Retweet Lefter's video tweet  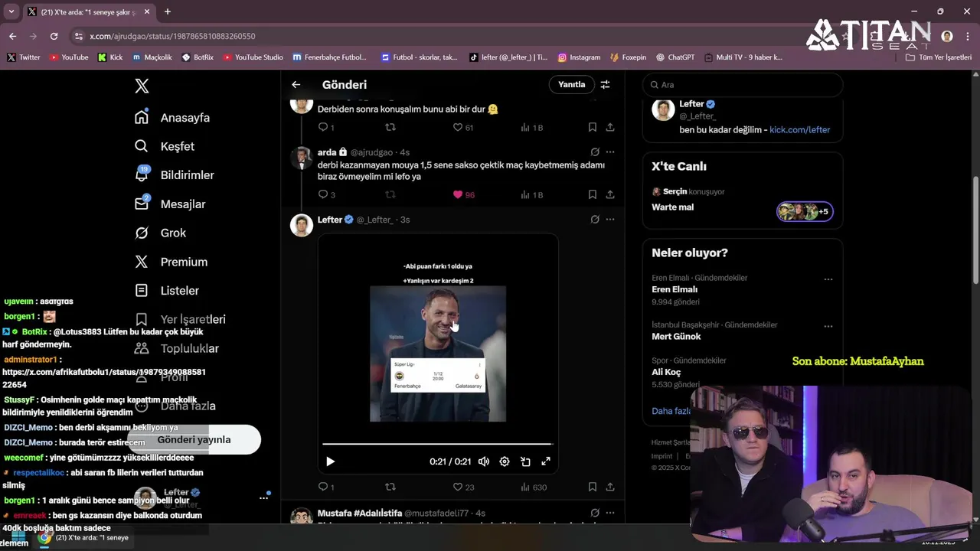(390, 487)
